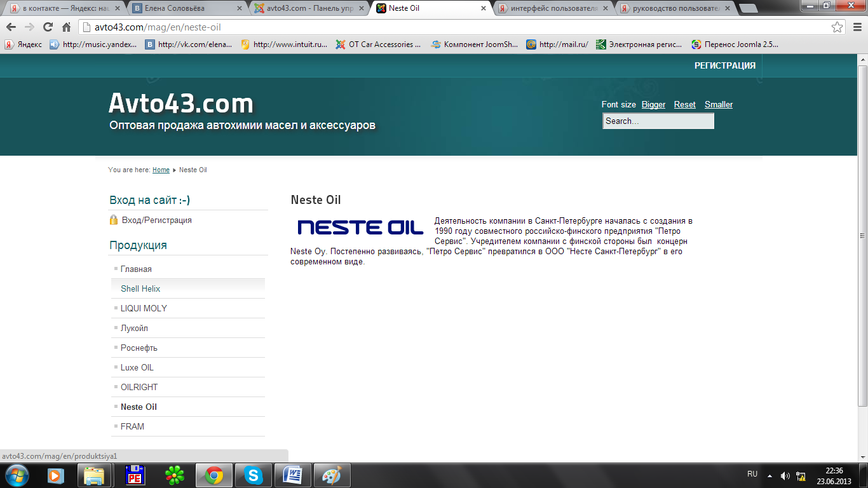The image size is (868, 488).
Task: Go to browser Home page icon
Action: coord(66,27)
